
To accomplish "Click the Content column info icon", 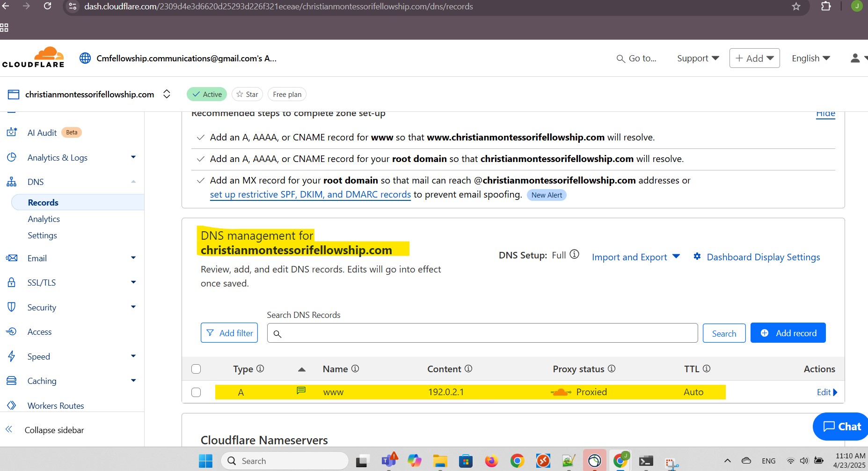I will (x=468, y=368).
